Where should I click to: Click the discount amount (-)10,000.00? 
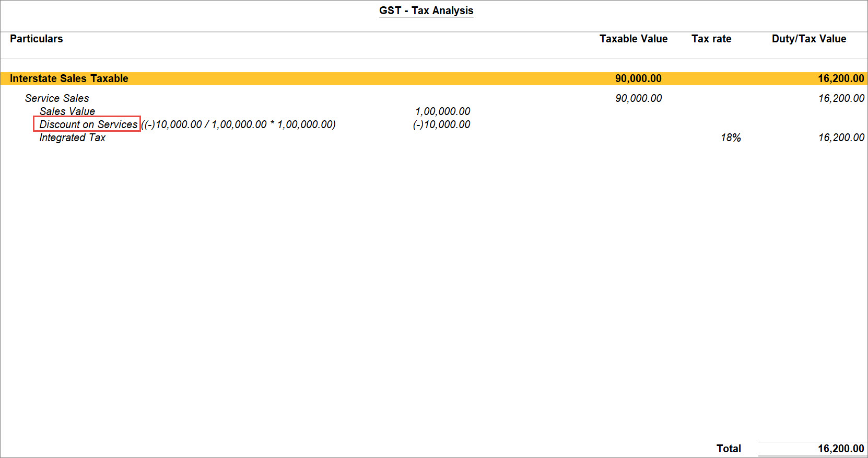pos(441,124)
